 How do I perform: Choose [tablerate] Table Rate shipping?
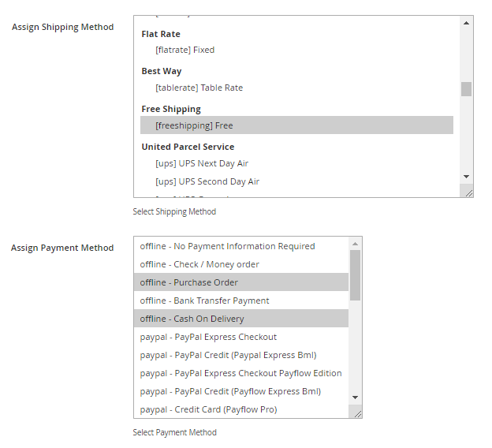(x=199, y=88)
